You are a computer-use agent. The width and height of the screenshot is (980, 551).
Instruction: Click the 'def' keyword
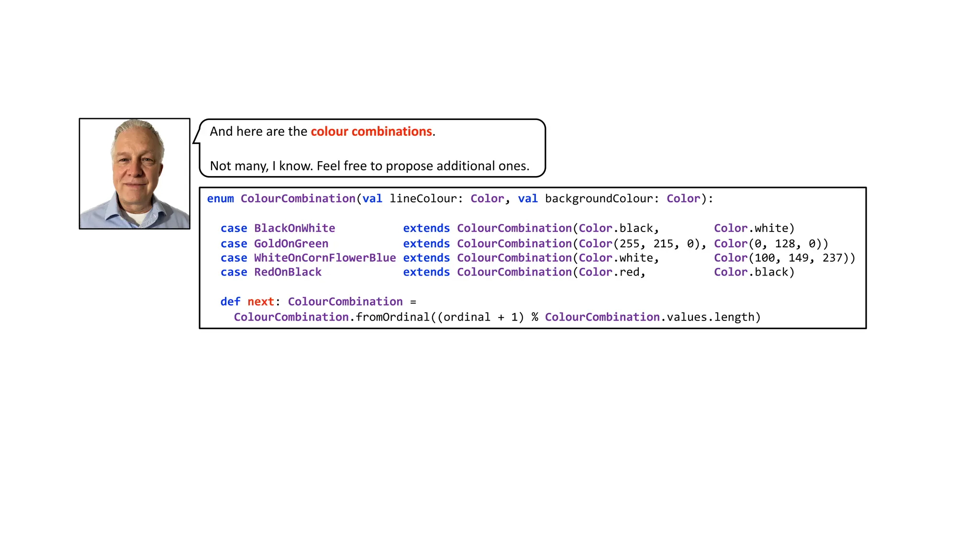pos(230,302)
